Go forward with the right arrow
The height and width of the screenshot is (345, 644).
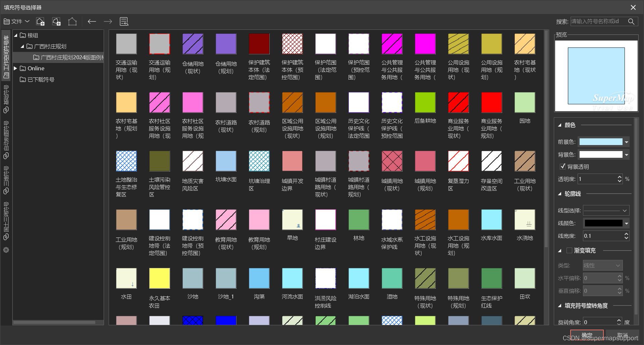(x=108, y=22)
